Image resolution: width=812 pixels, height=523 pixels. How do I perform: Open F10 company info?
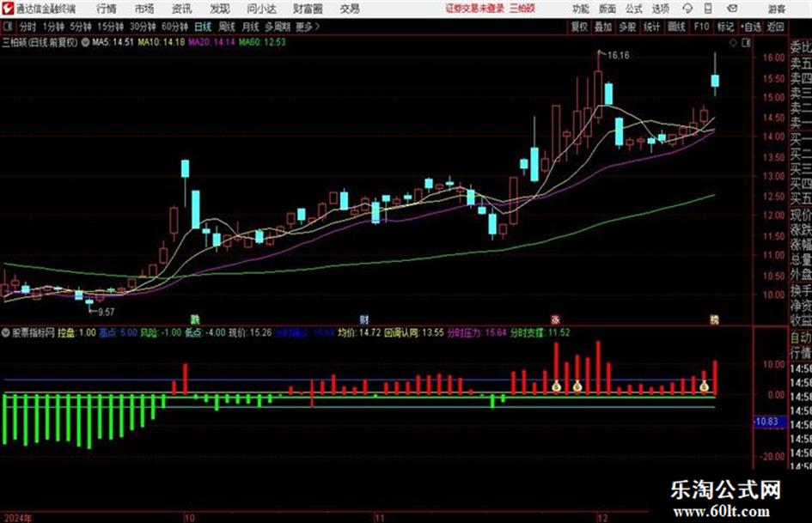702,27
